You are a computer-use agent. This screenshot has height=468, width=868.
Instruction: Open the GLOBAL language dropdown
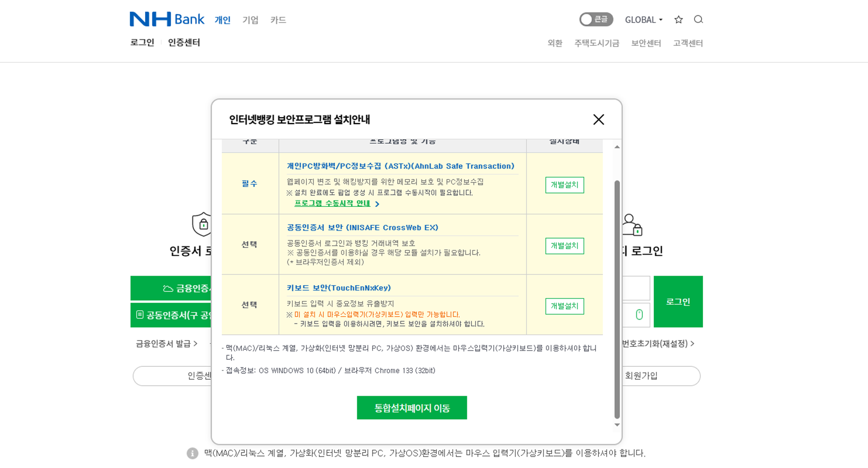pyautogui.click(x=644, y=20)
